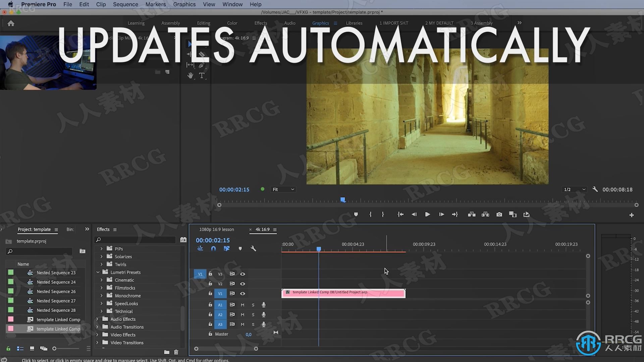
Task: Open the Sequence menu
Action: click(125, 4)
